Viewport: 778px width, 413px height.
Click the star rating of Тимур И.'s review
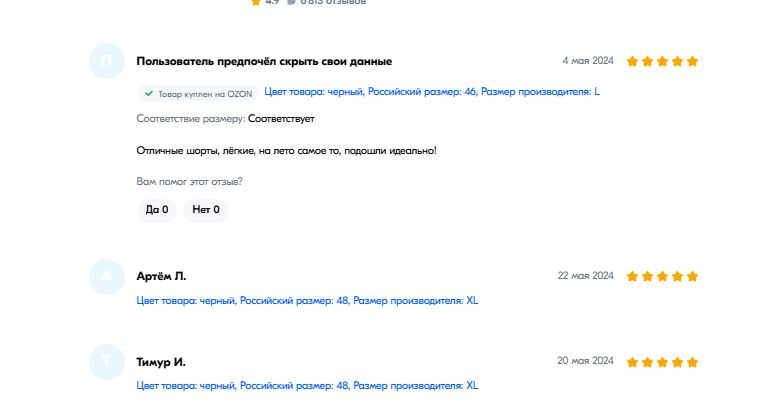(662, 362)
